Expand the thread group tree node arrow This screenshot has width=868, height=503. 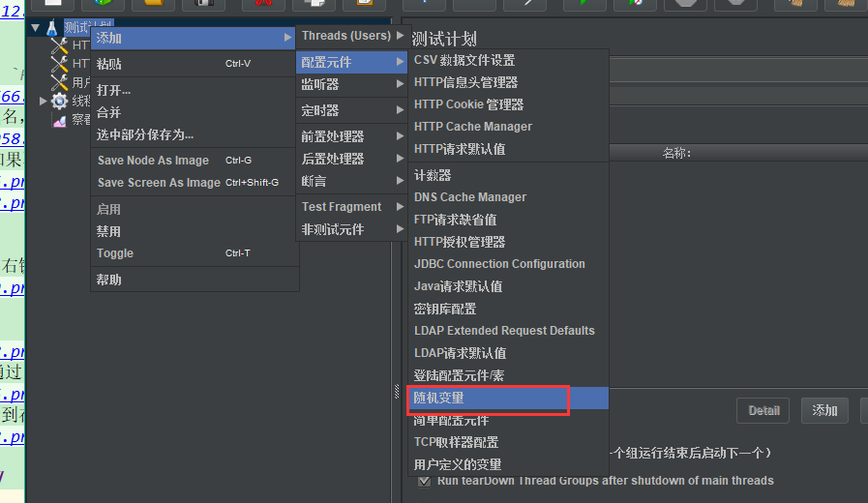pos(43,101)
